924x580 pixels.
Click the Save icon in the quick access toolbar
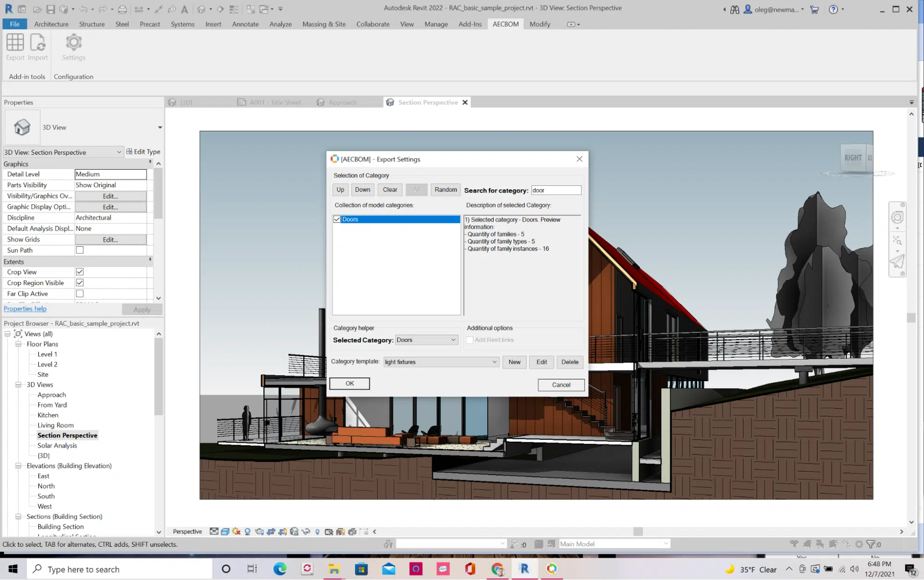[51, 9]
